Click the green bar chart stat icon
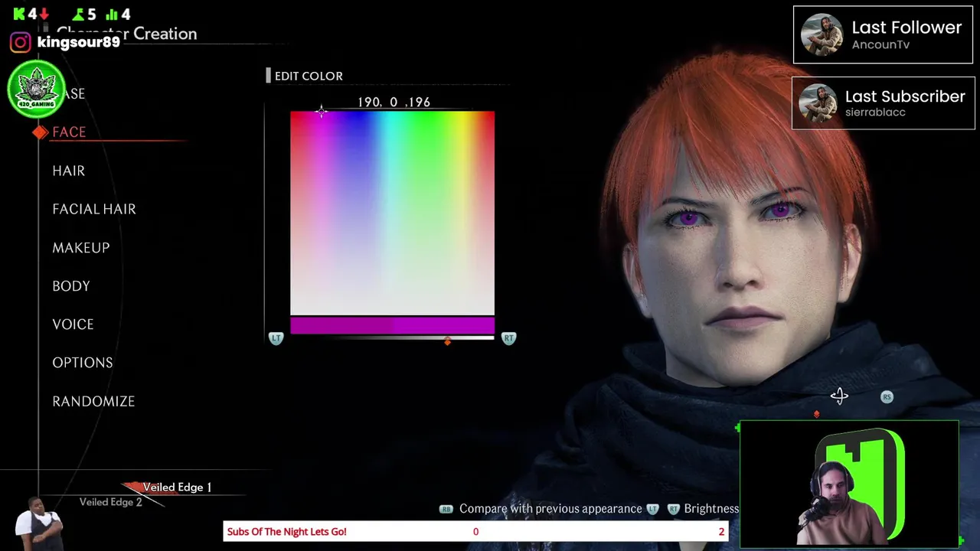The image size is (980, 551). point(112,15)
